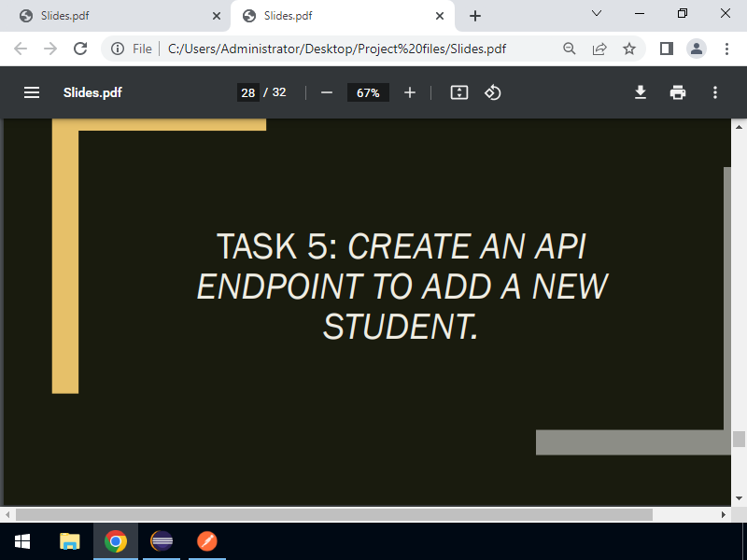Print the PDF document
This screenshot has height=560, width=747.
tap(678, 92)
